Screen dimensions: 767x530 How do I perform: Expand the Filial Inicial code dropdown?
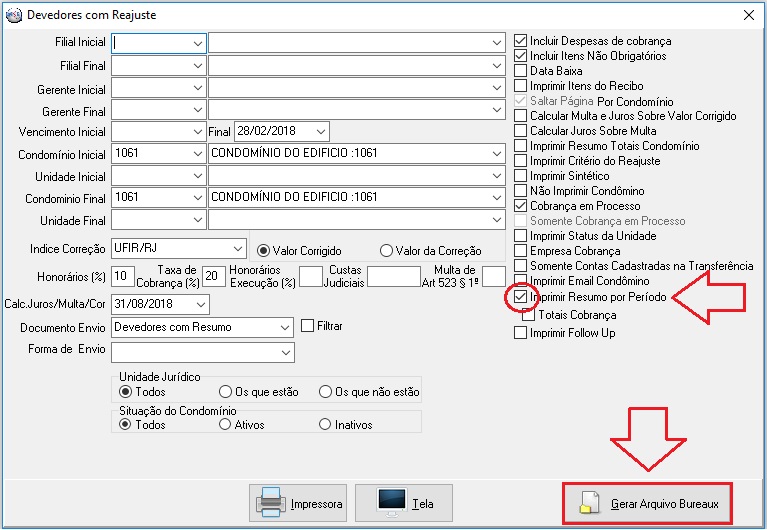[196, 43]
